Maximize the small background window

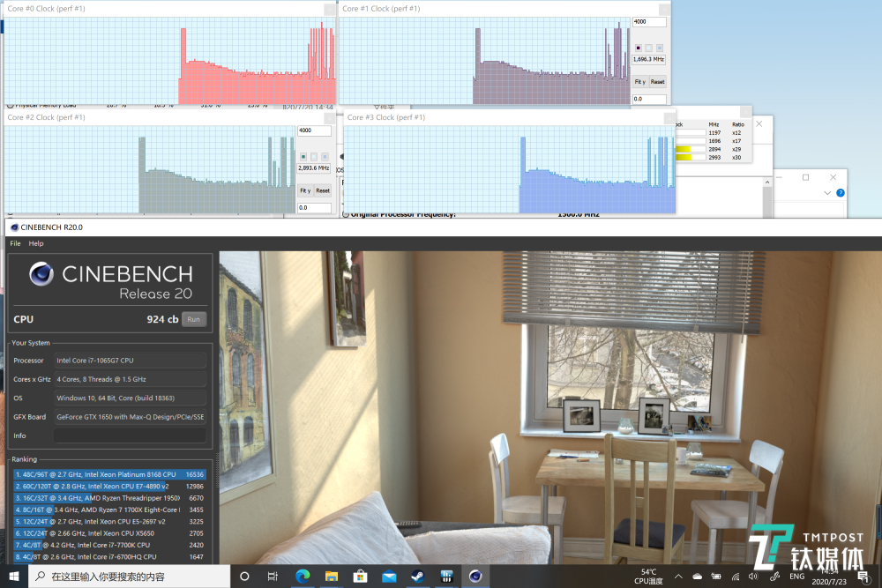click(x=805, y=178)
